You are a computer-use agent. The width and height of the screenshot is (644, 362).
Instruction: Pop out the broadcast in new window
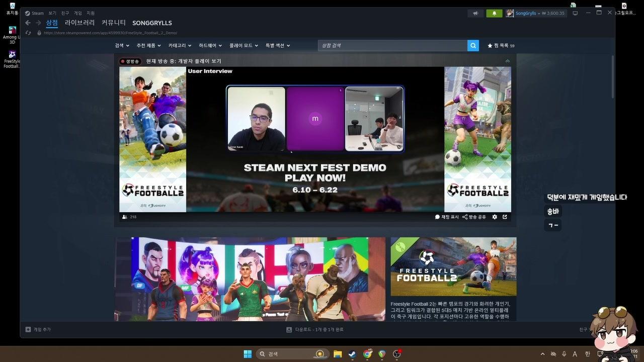505,217
